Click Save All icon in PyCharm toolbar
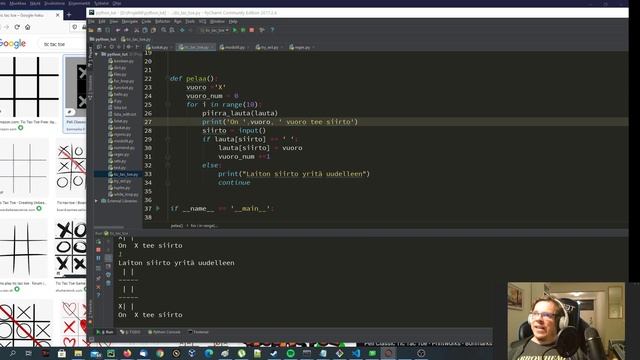640x360 pixels. coord(99,30)
